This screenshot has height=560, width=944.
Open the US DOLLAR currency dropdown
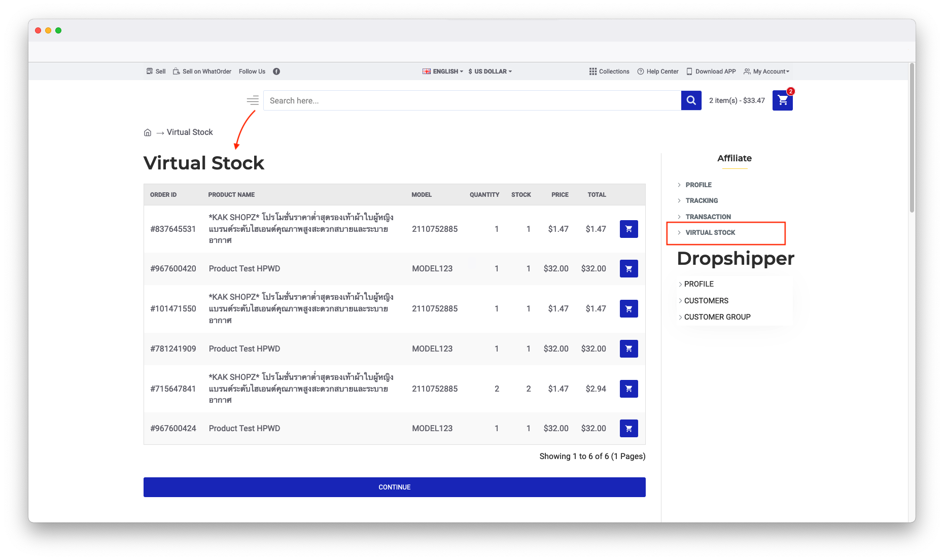[490, 71]
